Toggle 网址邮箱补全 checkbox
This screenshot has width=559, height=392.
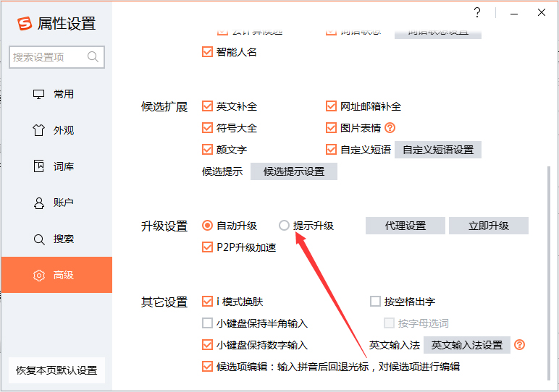331,106
